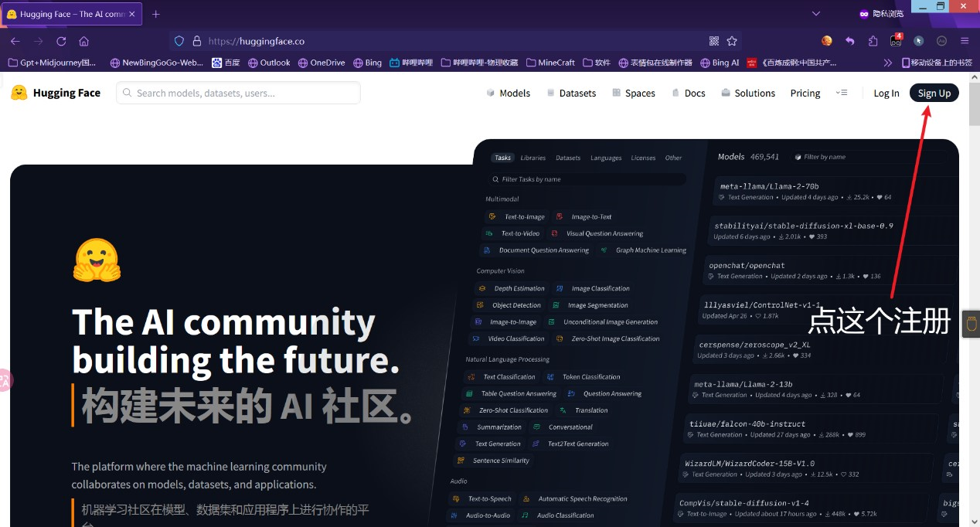Click the cursor pointer extension icon

click(x=919, y=41)
